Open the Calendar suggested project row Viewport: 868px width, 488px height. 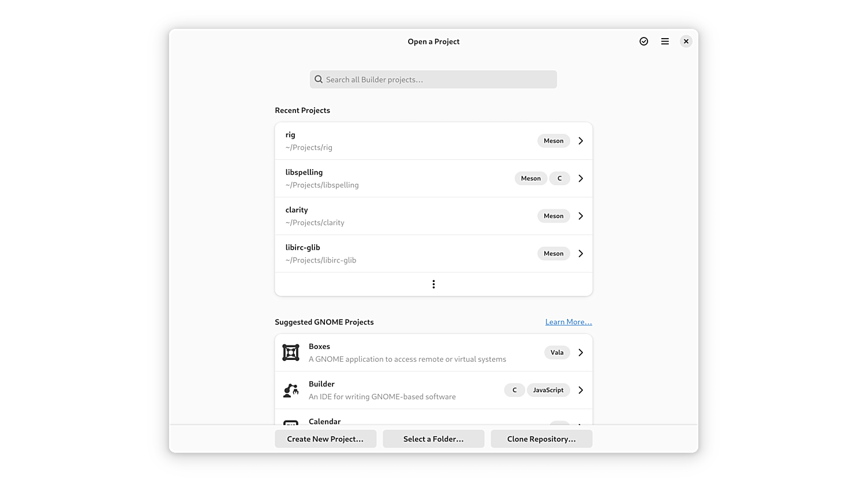404,421
